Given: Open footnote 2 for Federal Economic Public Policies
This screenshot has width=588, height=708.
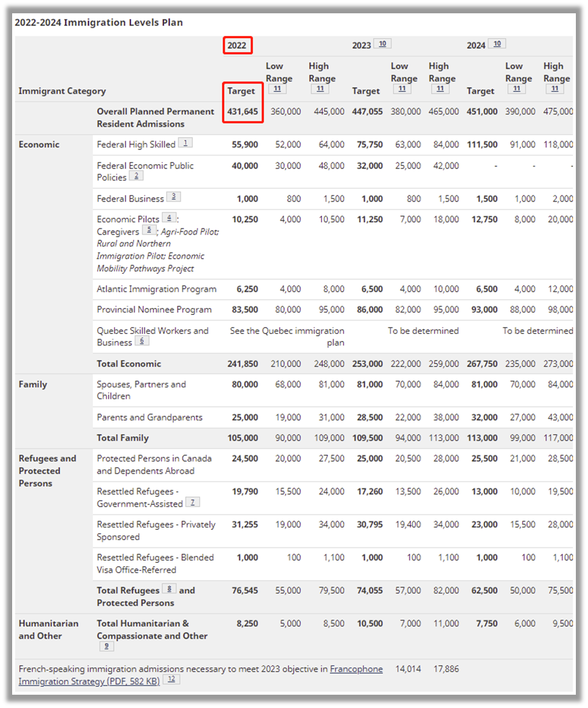Looking at the screenshot, I should click(x=136, y=176).
